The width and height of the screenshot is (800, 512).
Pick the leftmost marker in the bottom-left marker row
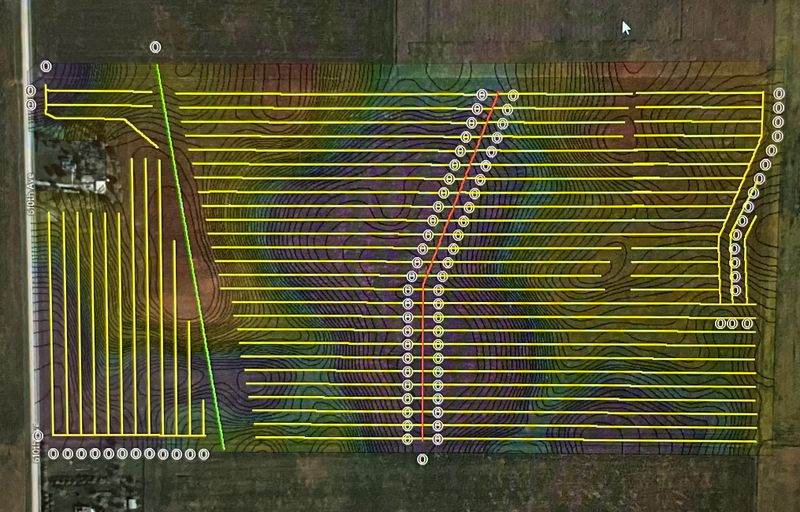(x=54, y=454)
